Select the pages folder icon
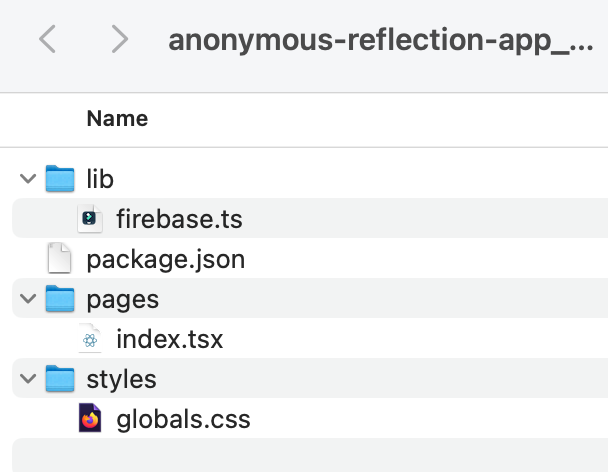Image resolution: width=608 pixels, height=472 pixels. pyautogui.click(x=61, y=299)
